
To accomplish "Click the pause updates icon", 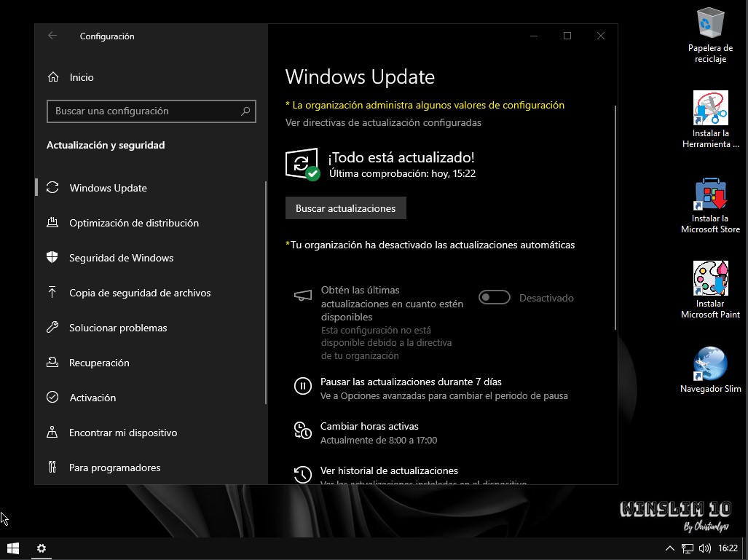I will tap(303, 385).
